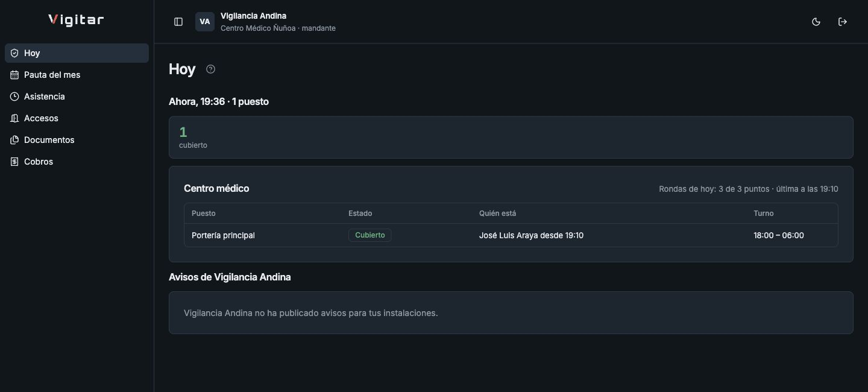This screenshot has width=868, height=392.
Task: Click the Hoy page title
Action: tap(182, 69)
